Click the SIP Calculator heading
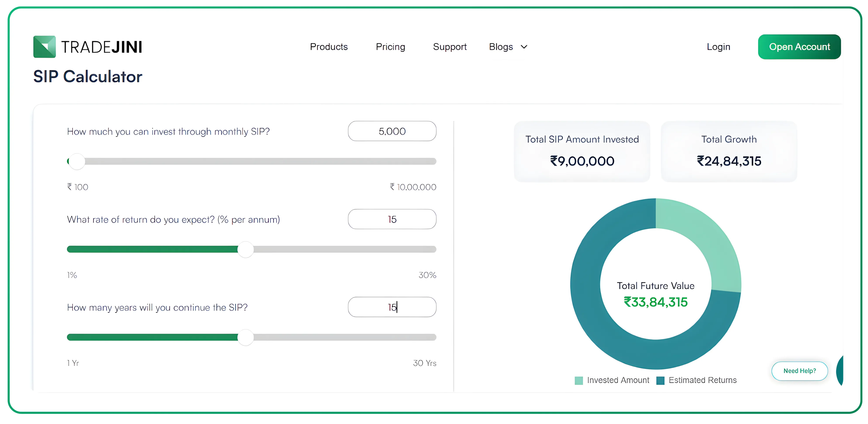The image size is (868, 424). coord(88,77)
